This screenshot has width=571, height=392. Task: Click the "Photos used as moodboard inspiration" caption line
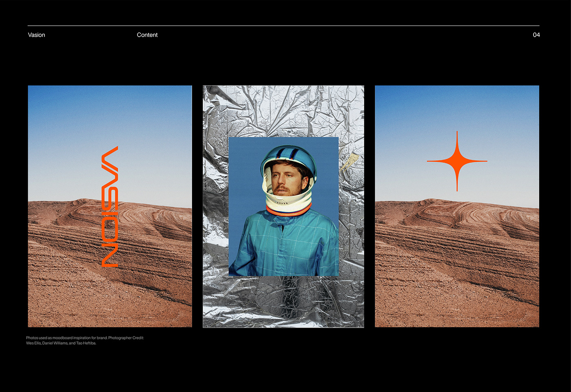pyautogui.click(x=85, y=338)
